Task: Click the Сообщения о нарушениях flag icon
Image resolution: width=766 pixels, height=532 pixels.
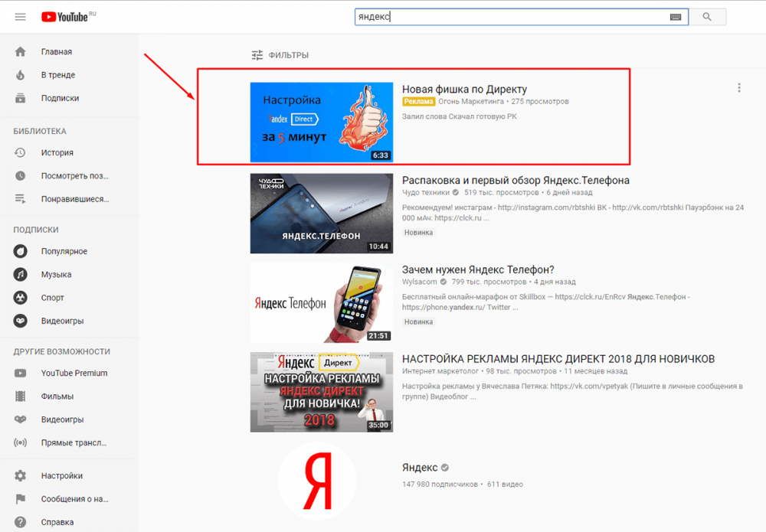Action: coord(20,499)
